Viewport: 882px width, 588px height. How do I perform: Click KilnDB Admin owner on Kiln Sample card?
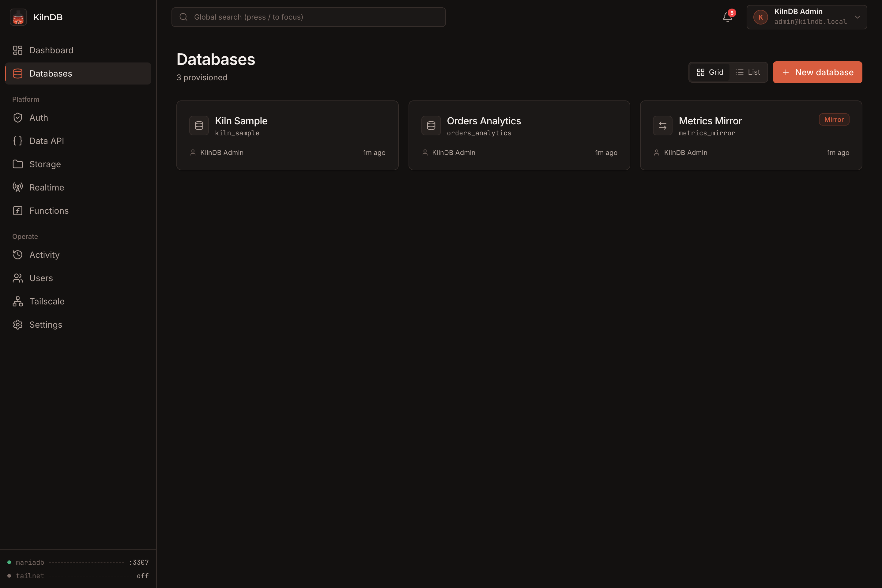(x=222, y=153)
